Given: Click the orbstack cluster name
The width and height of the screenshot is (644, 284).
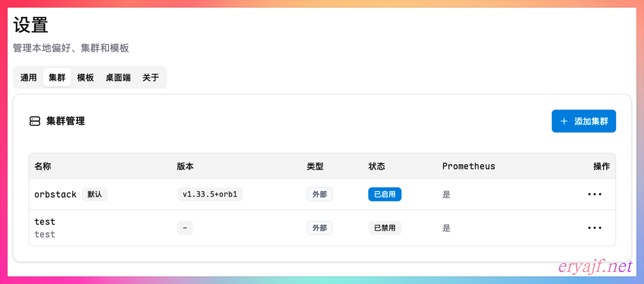Looking at the screenshot, I should (x=55, y=194).
